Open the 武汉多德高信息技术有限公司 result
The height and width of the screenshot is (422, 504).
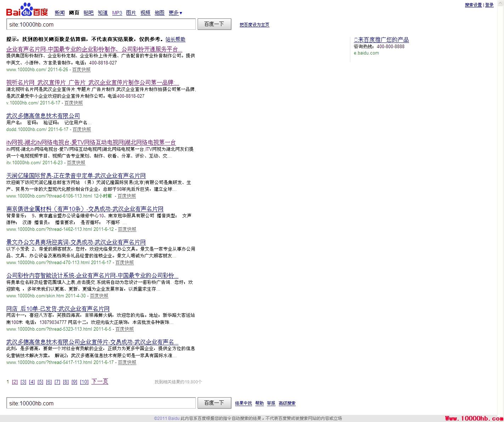pyautogui.click(x=43, y=116)
